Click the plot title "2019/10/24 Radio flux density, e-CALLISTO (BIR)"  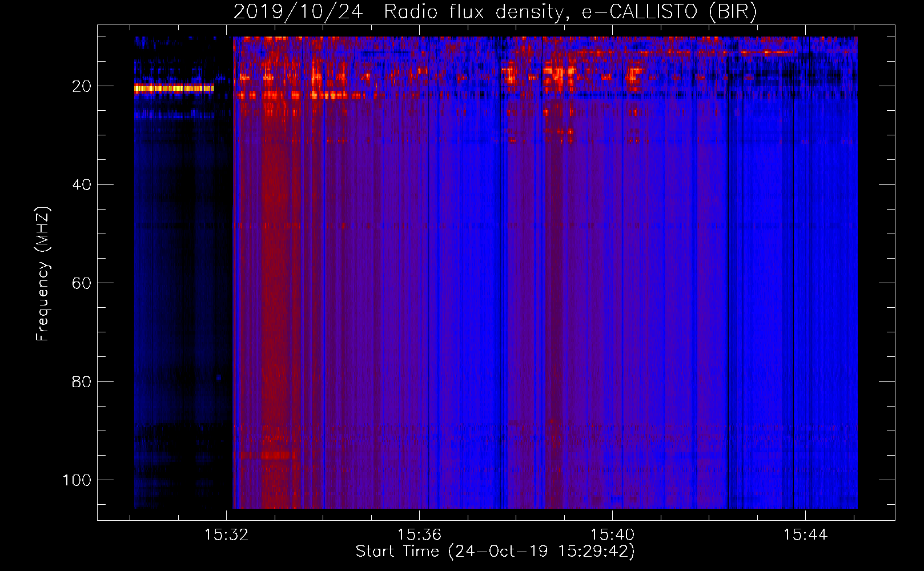tap(495, 11)
